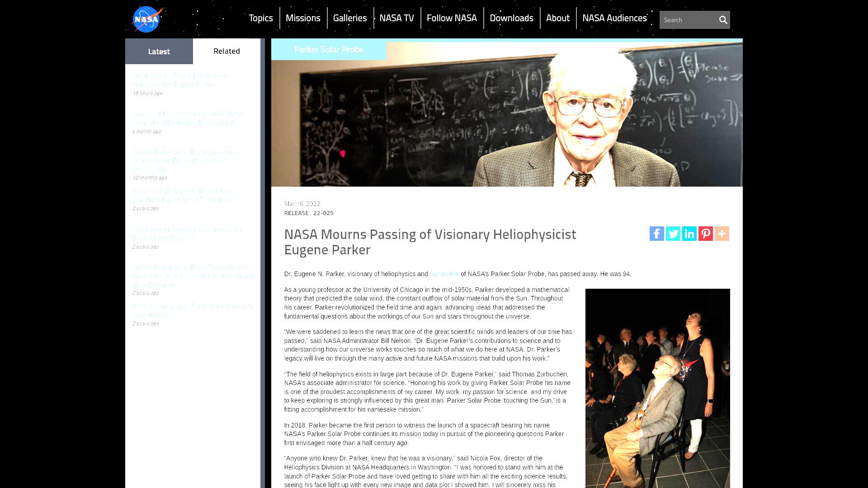Open more sharing options plus icon
The image size is (868, 488).
[722, 234]
